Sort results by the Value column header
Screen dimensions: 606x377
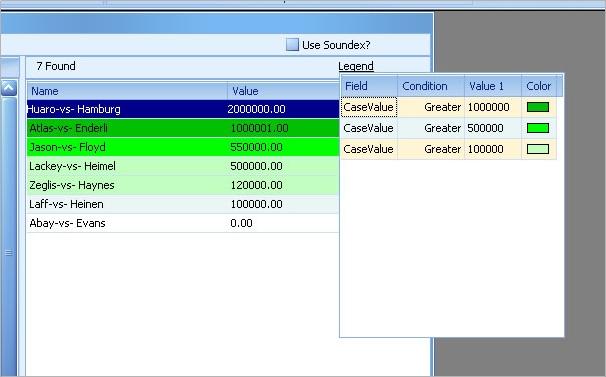coord(283,91)
